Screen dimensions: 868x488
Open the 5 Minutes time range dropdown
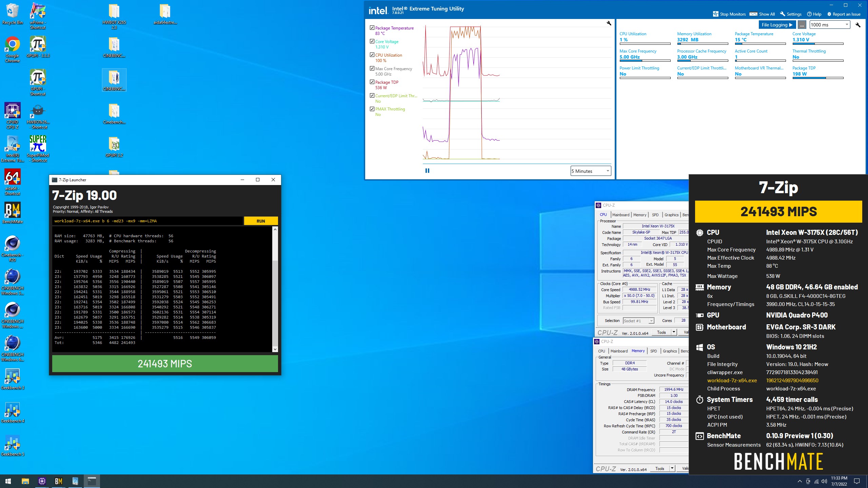click(591, 171)
